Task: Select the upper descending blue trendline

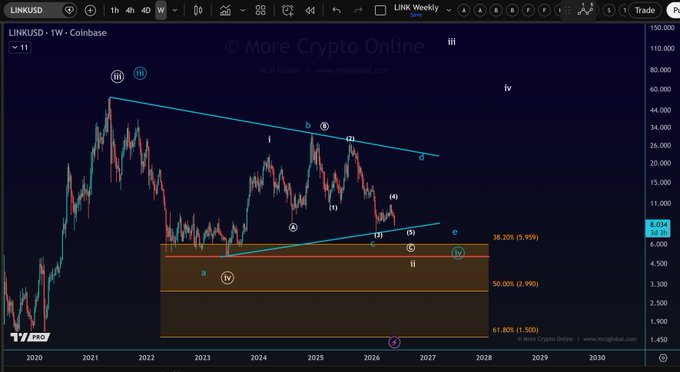Action: pyautogui.click(x=274, y=126)
